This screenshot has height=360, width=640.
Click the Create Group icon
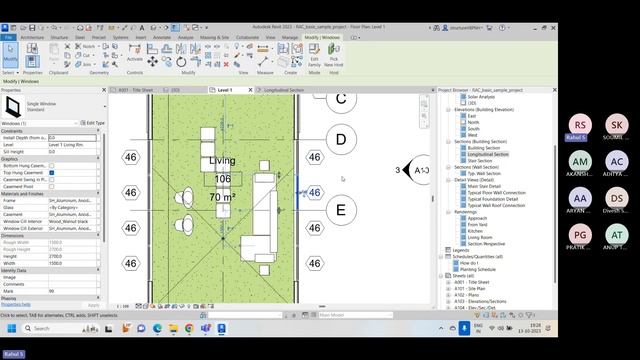pos(297,49)
